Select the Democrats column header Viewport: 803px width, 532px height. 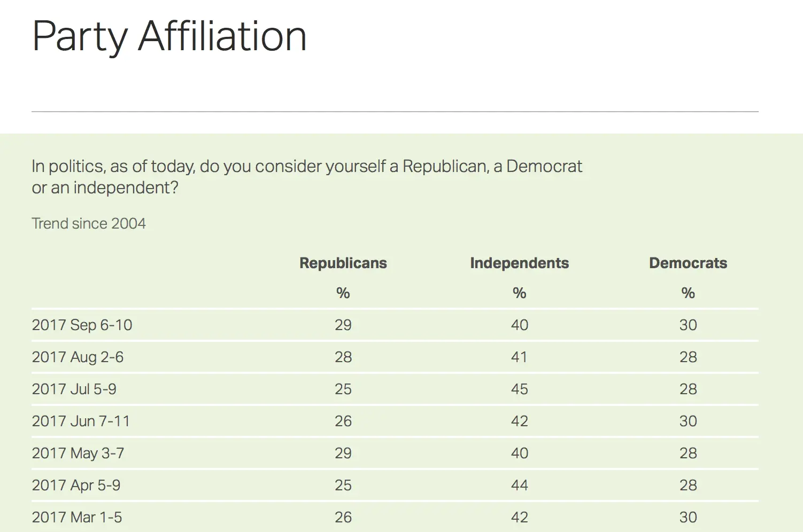[688, 263]
